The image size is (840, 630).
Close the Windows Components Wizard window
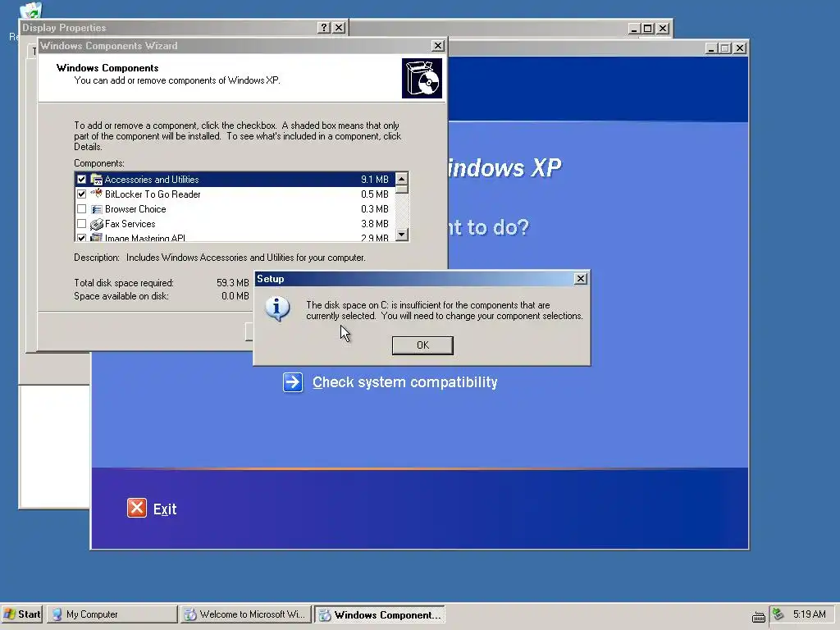438,46
